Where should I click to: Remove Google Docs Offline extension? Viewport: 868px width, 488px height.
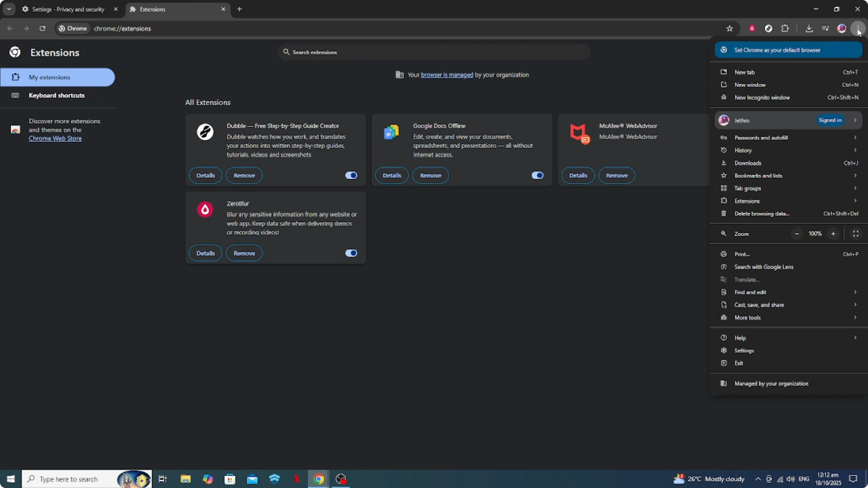coord(431,175)
